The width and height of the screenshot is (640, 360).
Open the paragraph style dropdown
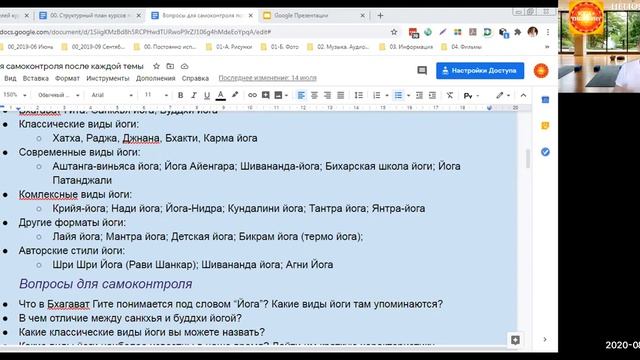(59, 95)
